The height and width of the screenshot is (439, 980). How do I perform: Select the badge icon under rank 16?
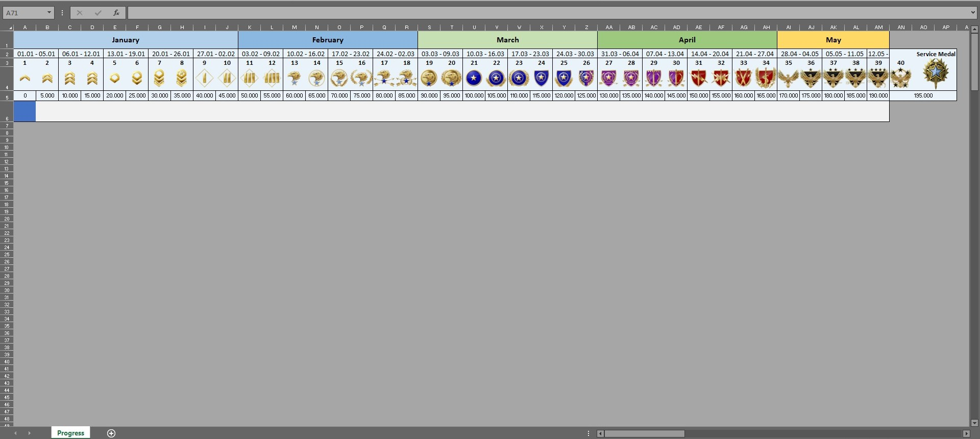click(361, 78)
